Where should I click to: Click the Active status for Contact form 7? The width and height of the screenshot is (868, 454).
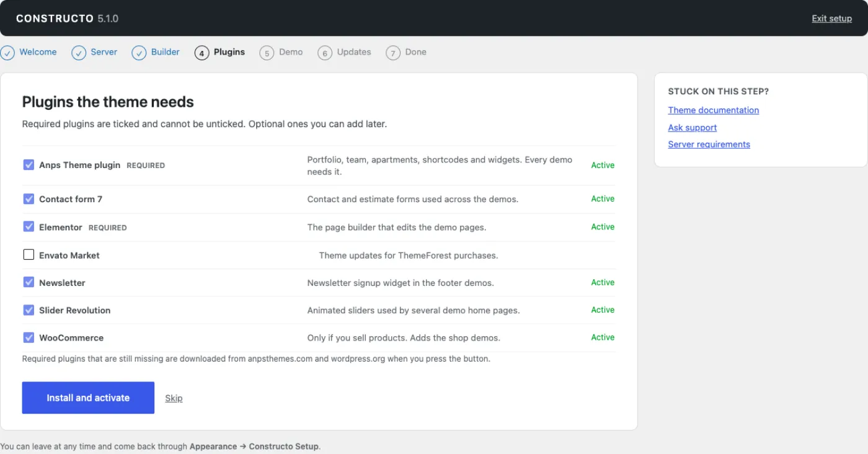(x=603, y=198)
